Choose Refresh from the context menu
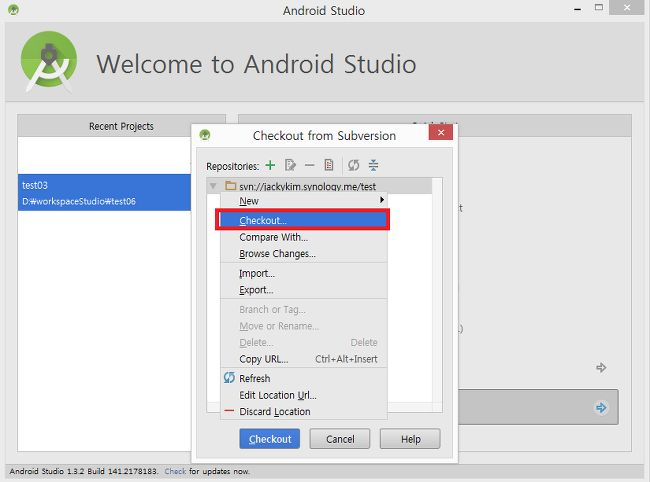Image resolution: width=650 pixels, height=482 pixels. (303, 378)
